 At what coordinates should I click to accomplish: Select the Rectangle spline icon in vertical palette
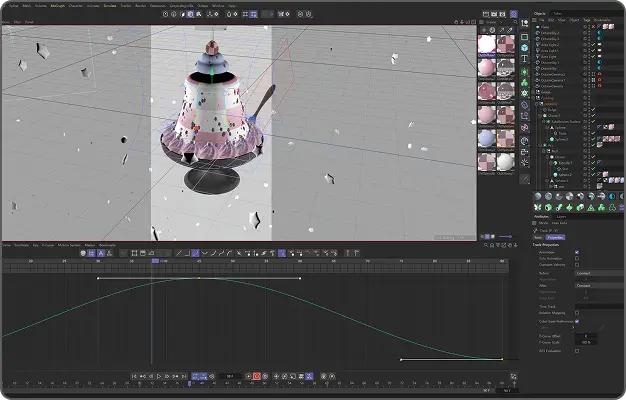[525, 37]
